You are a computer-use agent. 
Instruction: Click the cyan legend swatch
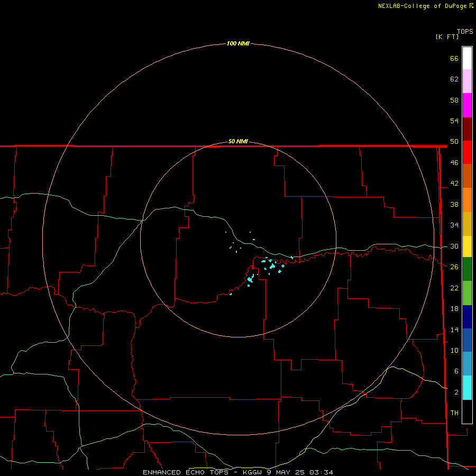point(467,388)
